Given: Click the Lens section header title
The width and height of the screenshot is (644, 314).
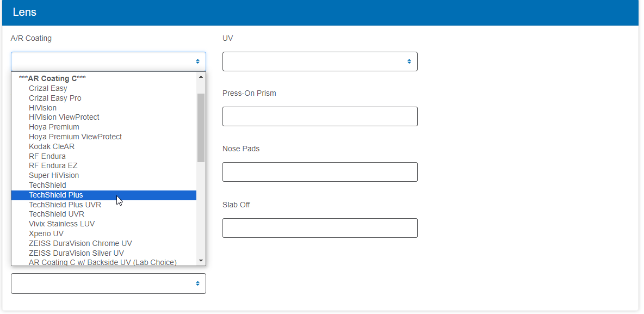Looking at the screenshot, I should [x=24, y=13].
